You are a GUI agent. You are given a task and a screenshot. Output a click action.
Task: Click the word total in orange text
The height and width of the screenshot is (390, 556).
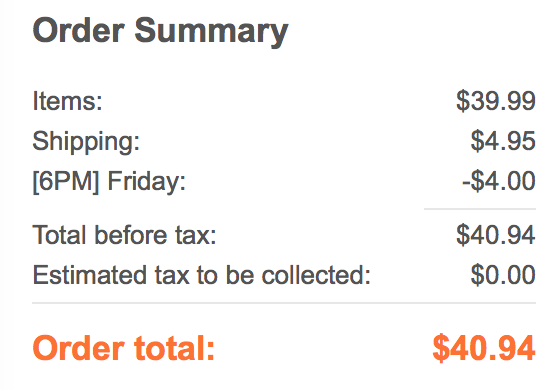pyautogui.click(x=174, y=348)
